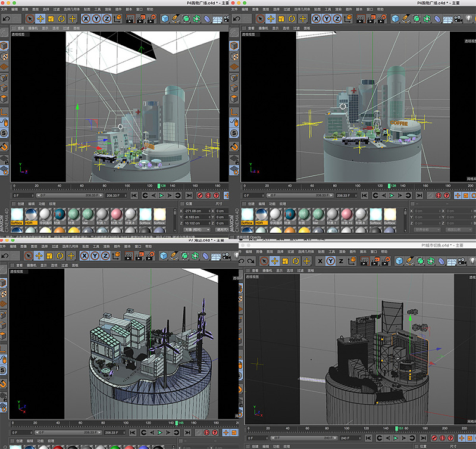Click the light bulb icon in P1城市切换 window

472,261
